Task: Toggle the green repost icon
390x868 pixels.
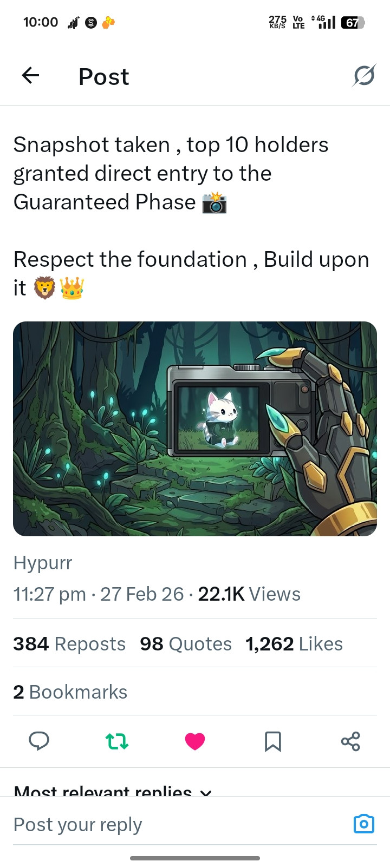Action: (117, 741)
